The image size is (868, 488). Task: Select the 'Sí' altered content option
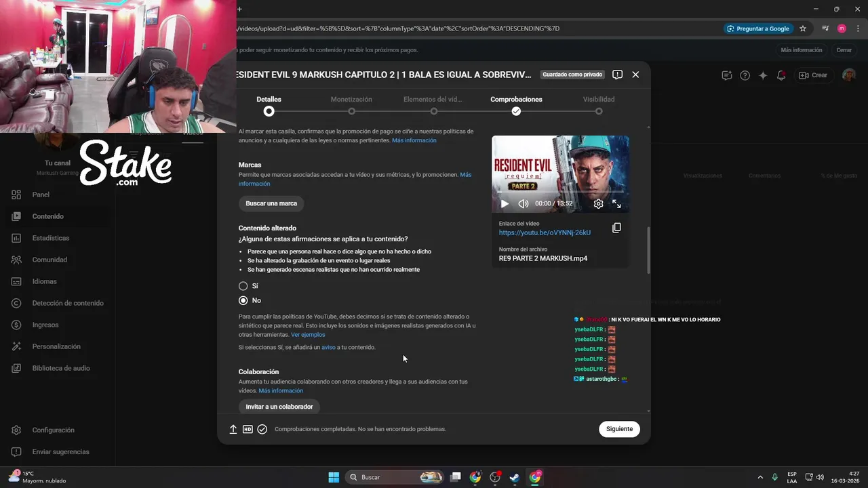(243, 286)
